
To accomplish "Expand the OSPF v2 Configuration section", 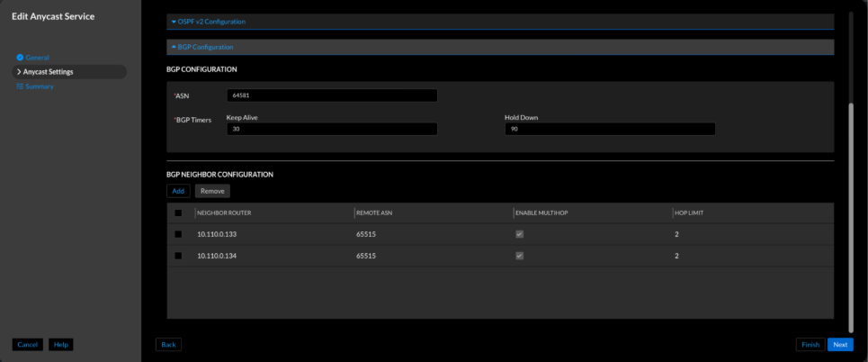I will pos(500,22).
